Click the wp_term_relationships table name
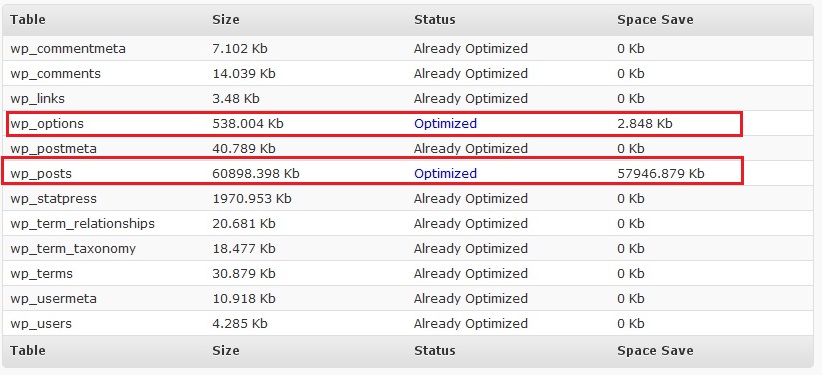 tap(82, 223)
